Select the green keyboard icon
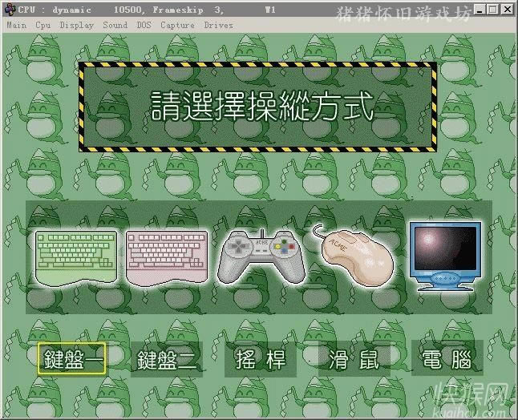The height and width of the screenshot is (420, 518). (77, 254)
